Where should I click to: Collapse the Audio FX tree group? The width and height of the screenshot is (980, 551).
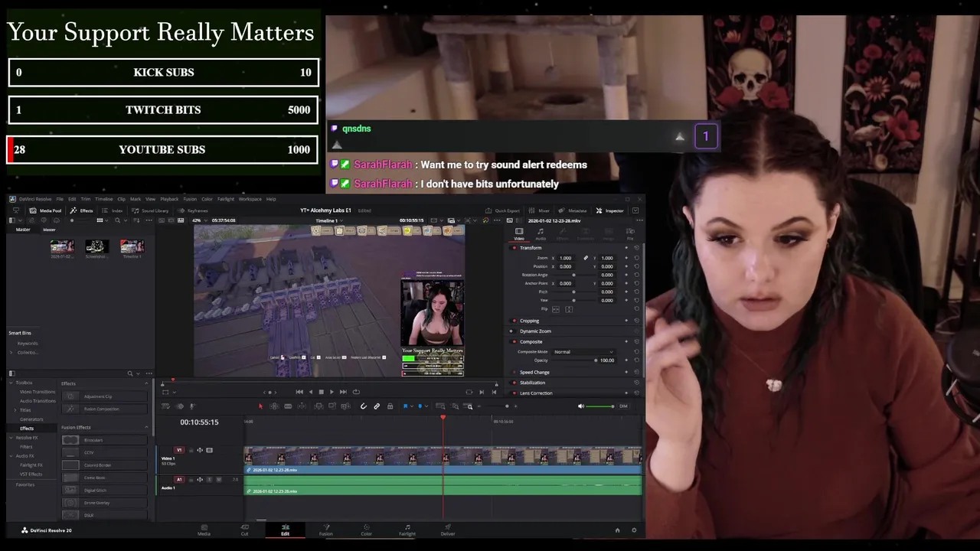11,456
